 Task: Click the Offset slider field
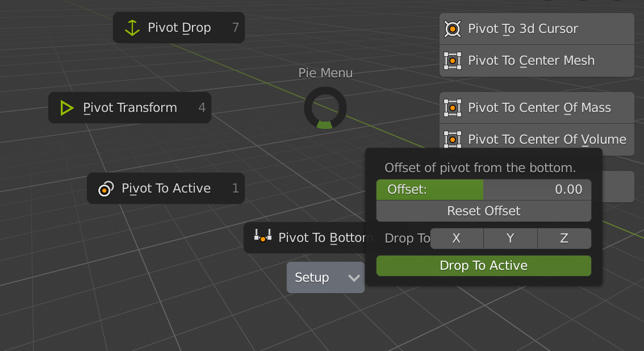pos(484,190)
